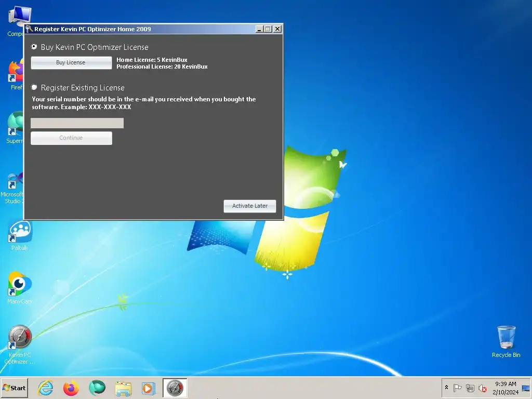Focus the serial number input field

[x=77, y=123]
